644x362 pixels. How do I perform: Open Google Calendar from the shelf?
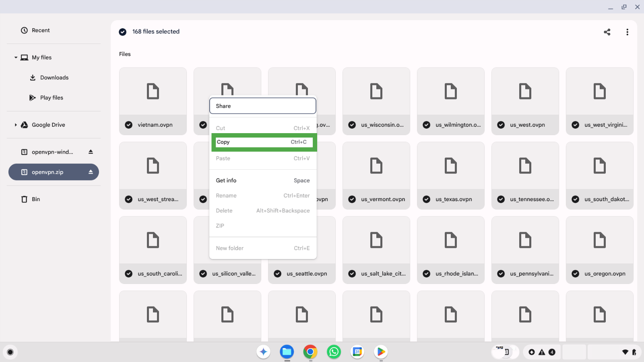coord(357,352)
